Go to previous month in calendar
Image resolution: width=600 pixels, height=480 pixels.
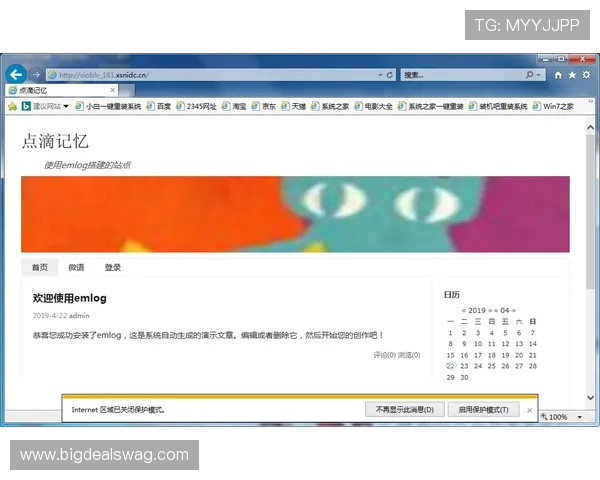496,310
